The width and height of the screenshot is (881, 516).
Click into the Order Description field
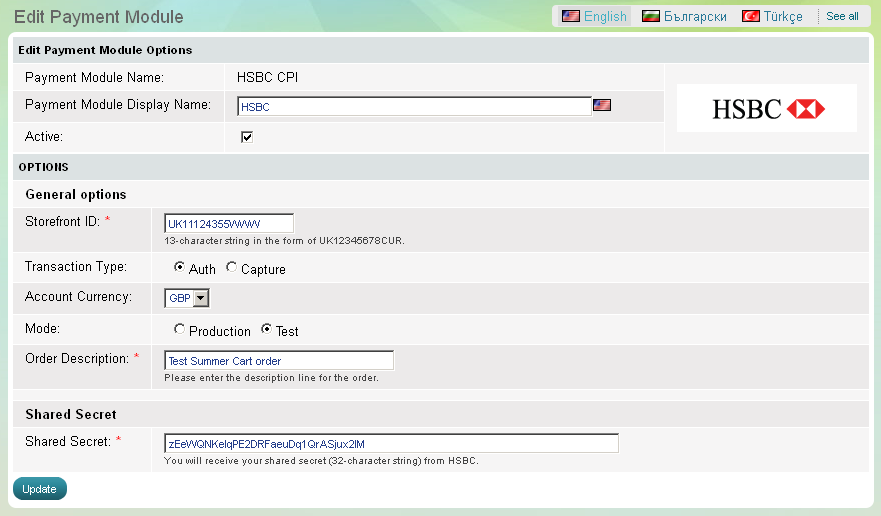[x=279, y=360]
